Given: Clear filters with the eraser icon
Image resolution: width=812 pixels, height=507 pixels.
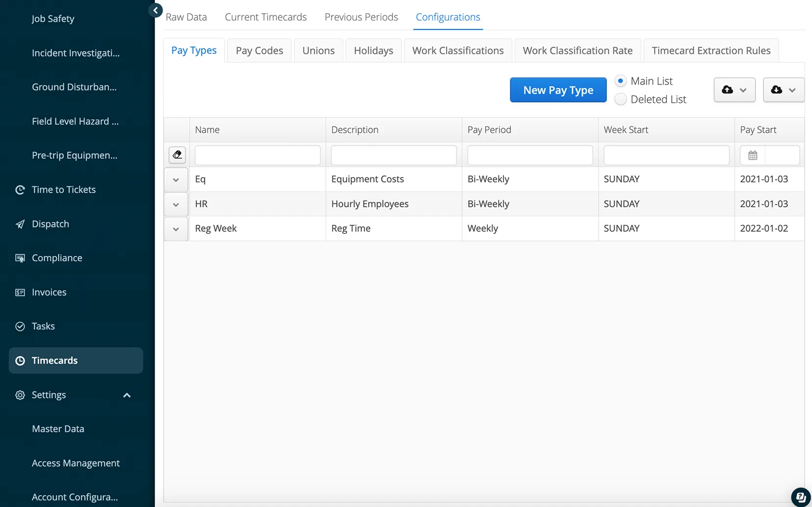Looking at the screenshot, I should (x=177, y=155).
